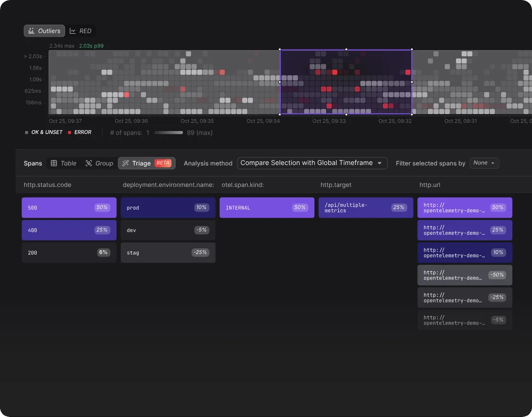
Task: Click the red ERROR legend square
Action: tap(70, 132)
